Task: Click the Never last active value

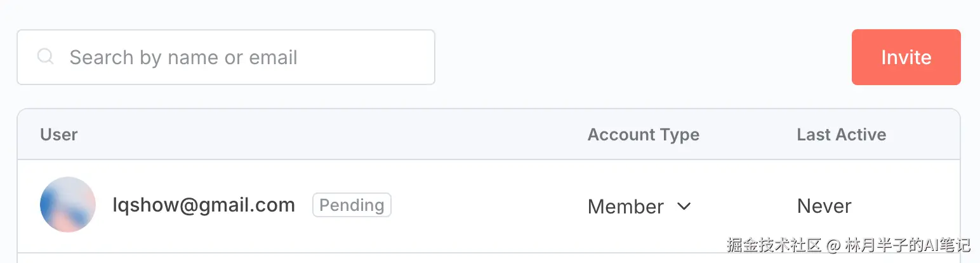Action: pos(824,206)
